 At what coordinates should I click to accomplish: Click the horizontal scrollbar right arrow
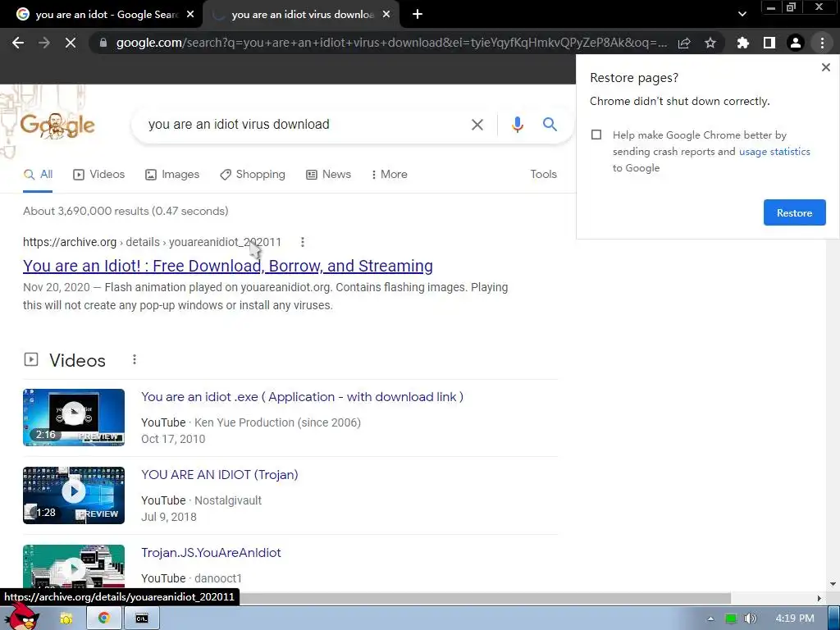[x=819, y=598]
